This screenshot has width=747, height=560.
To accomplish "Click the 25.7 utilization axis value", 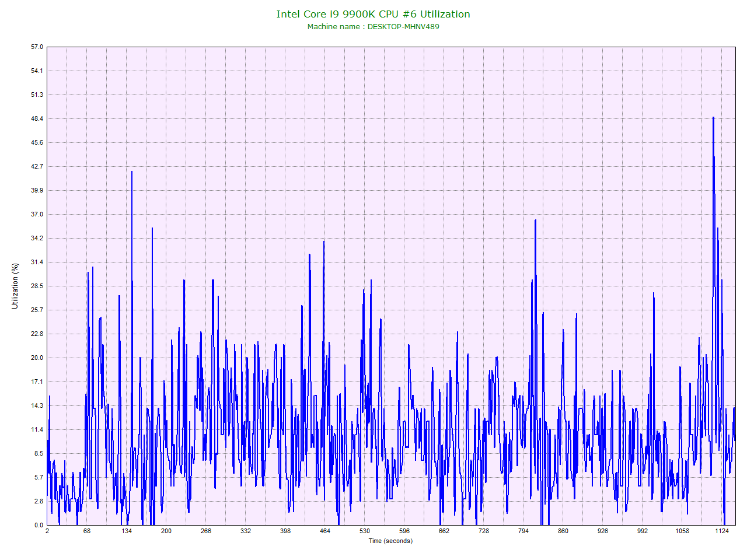I will coord(37,310).
